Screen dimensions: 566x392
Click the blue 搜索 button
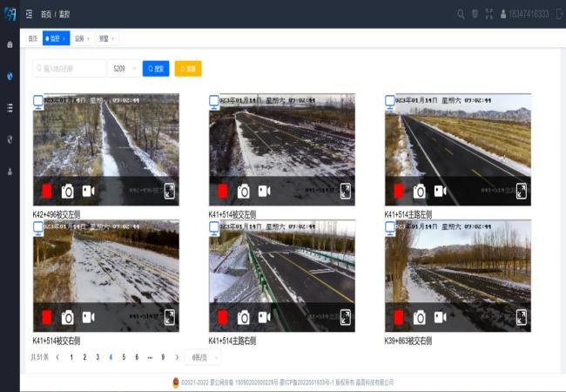tap(156, 69)
